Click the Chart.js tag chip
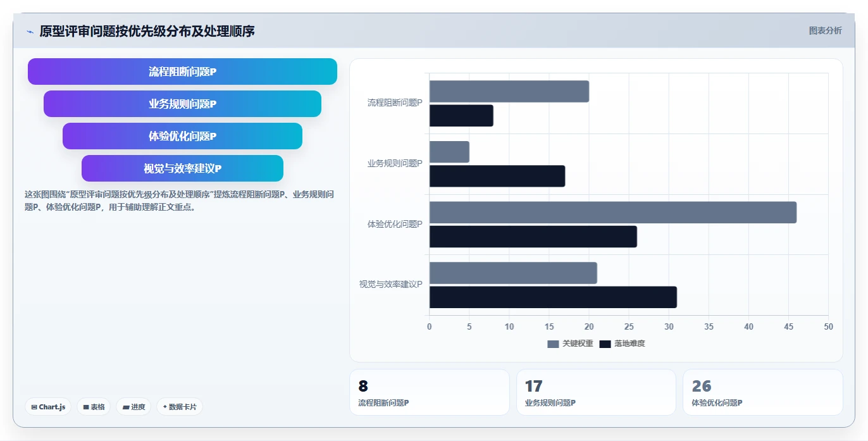Image resolution: width=868 pixels, height=441 pixels. 48,407
